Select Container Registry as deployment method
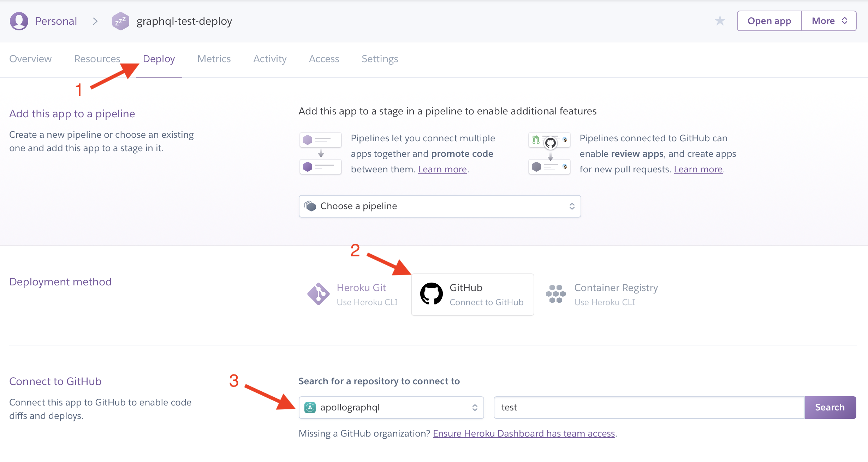The height and width of the screenshot is (462, 868). tap(605, 294)
